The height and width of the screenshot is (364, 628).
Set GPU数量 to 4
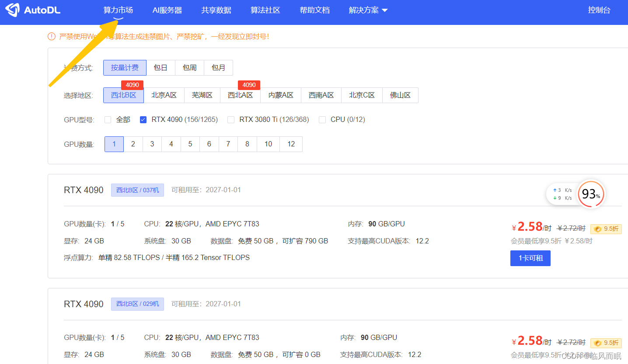point(171,144)
